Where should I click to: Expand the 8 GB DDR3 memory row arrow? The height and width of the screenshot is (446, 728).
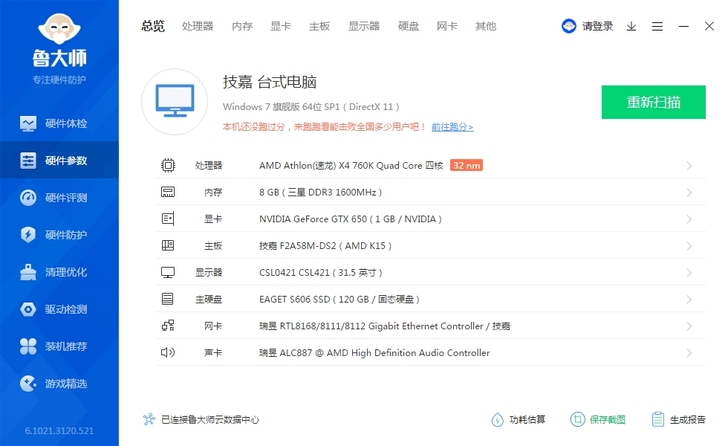tap(689, 193)
